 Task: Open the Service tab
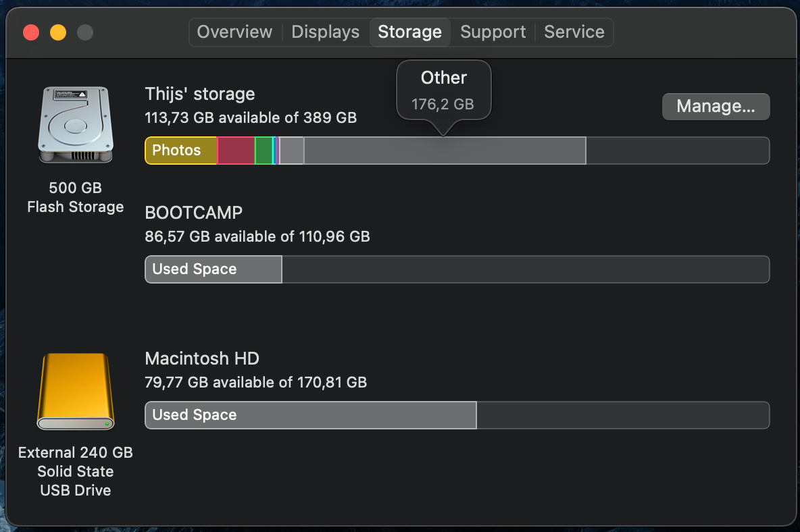pyautogui.click(x=574, y=32)
